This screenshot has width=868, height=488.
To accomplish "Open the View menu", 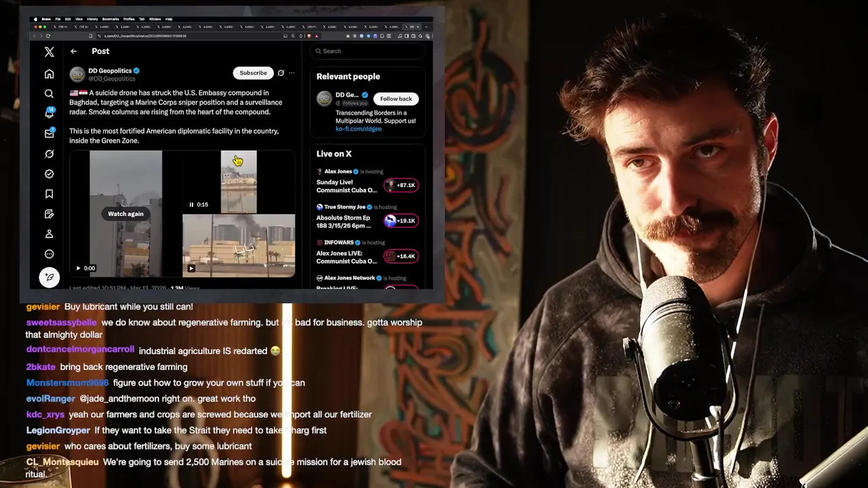I will point(79,19).
